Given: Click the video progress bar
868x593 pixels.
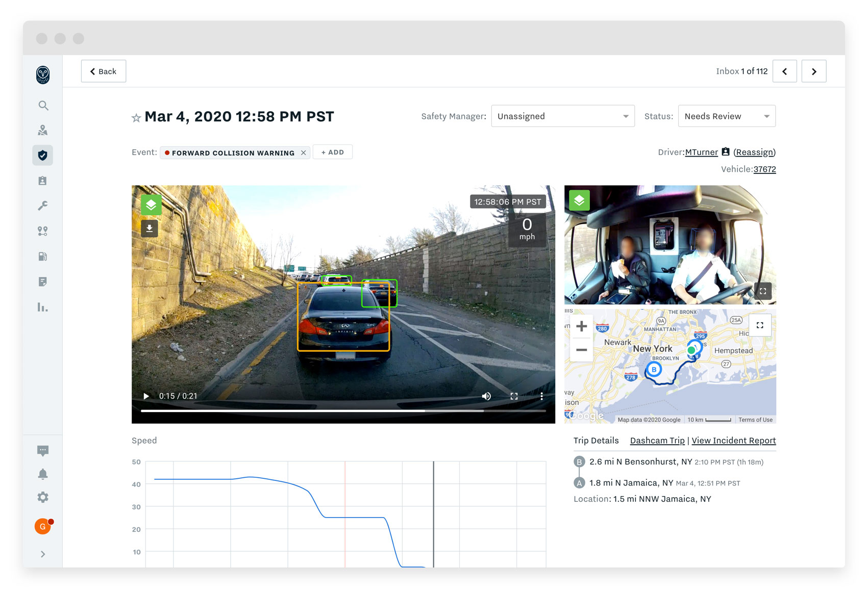Looking at the screenshot, I should point(343,410).
